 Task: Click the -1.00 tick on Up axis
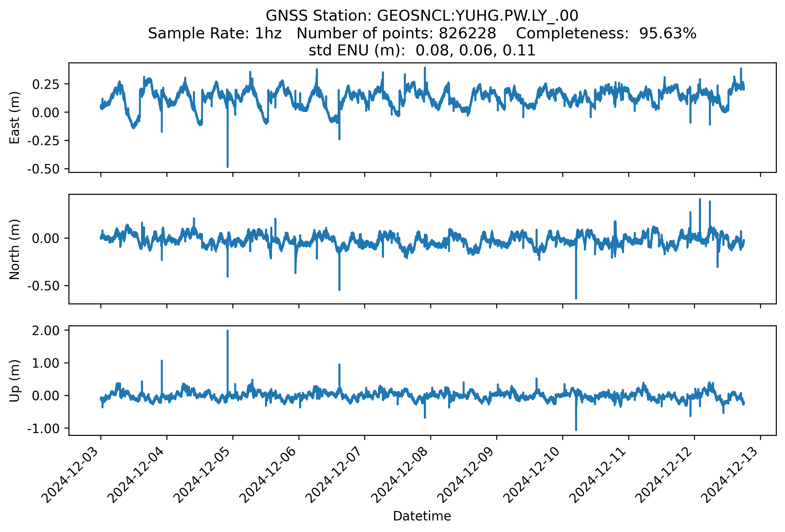click(43, 429)
